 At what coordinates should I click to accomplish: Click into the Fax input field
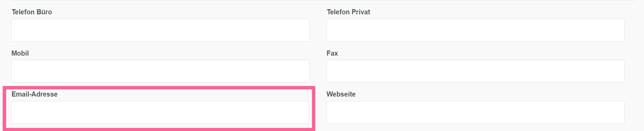point(476,71)
